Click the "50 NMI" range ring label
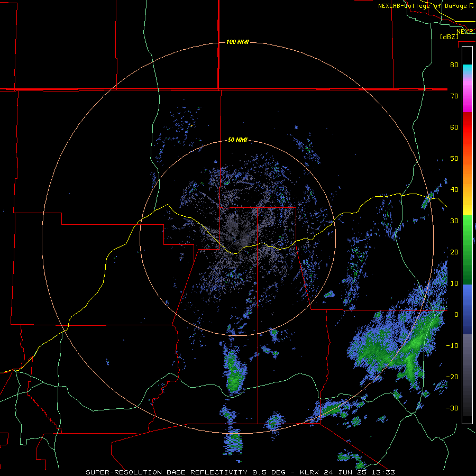 [x=237, y=140]
